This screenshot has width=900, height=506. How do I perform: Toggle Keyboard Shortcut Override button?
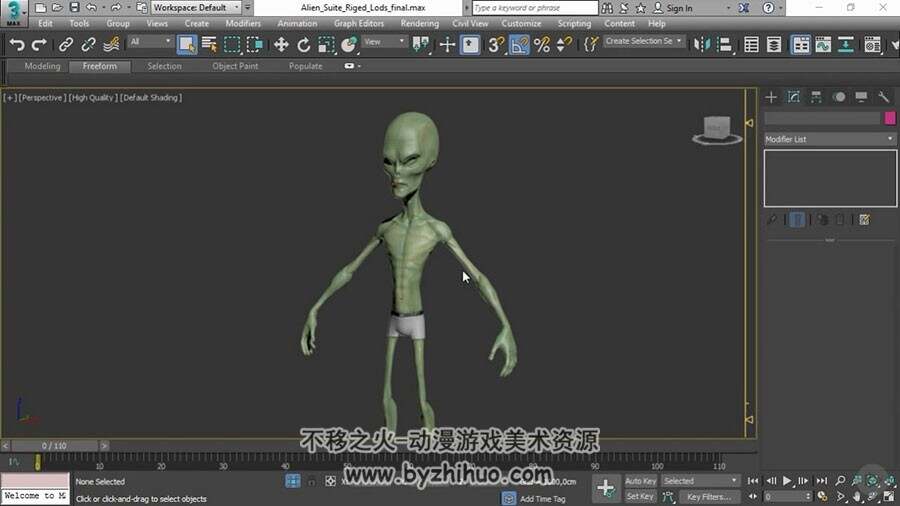coord(470,44)
